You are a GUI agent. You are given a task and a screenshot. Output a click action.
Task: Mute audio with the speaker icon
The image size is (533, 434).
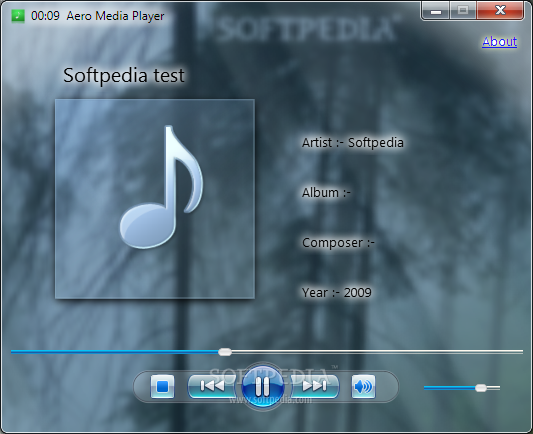(x=363, y=386)
